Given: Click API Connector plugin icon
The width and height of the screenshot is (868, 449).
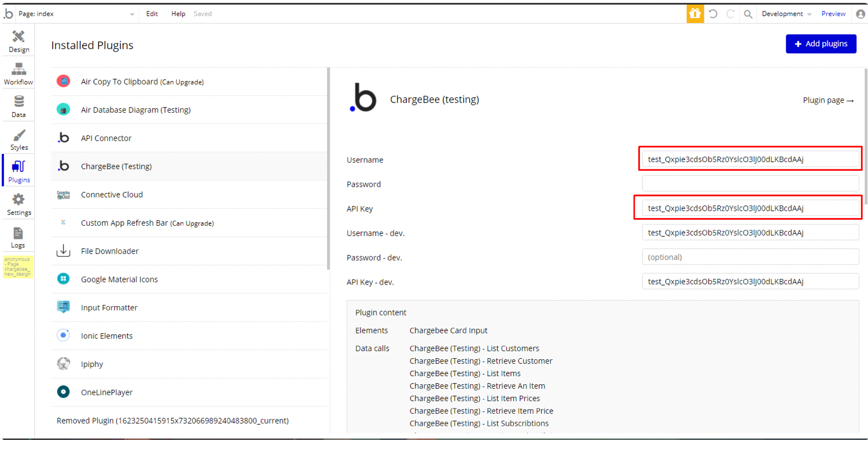Looking at the screenshot, I should [x=64, y=138].
